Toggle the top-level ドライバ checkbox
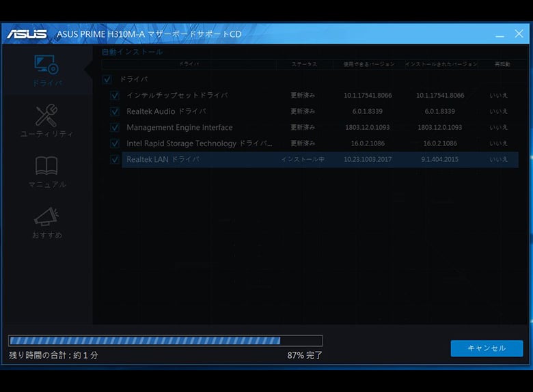This screenshot has height=392, width=533. point(107,79)
